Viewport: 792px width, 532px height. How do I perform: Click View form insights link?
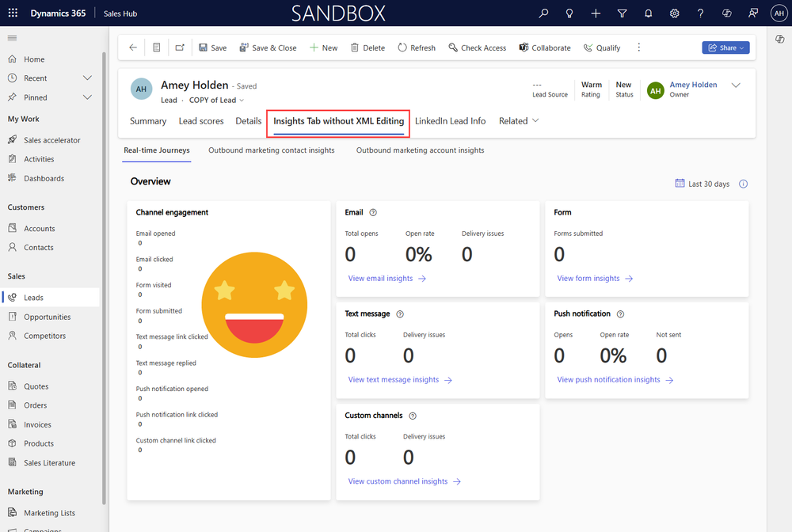click(x=595, y=278)
